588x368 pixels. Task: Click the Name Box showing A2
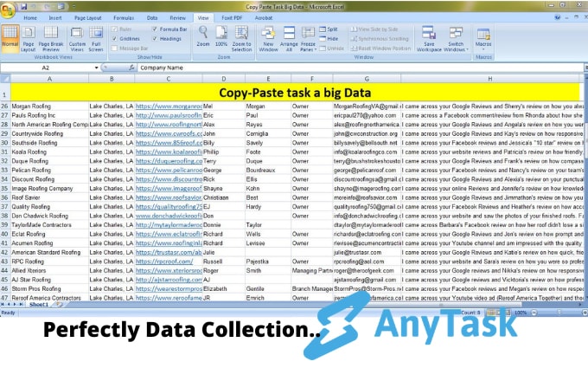(x=45, y=68)
